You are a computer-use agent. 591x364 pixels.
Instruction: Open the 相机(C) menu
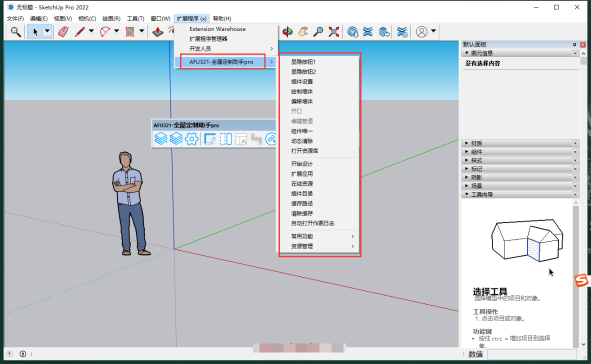tap(87, 18)
